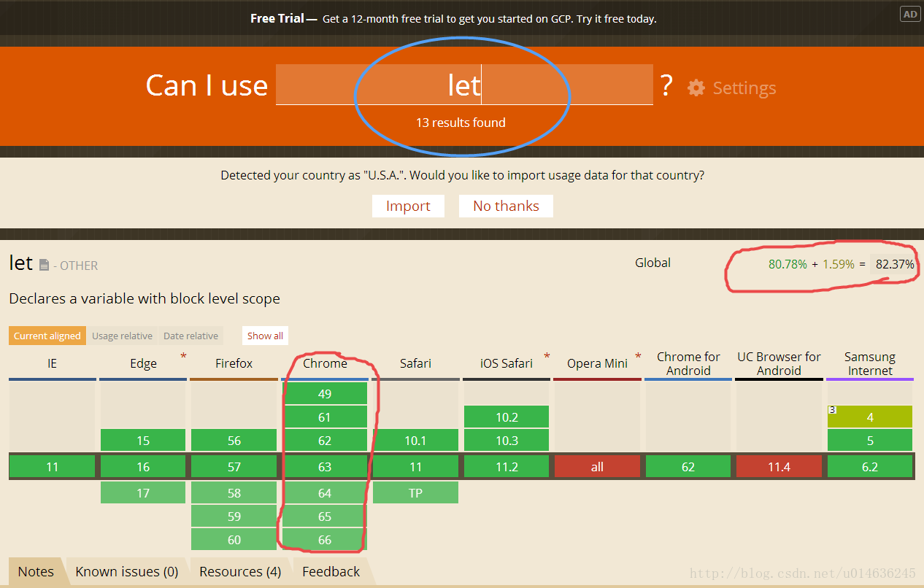Click the IE browser column header
The image size is (924, 588).
[52, 363]
